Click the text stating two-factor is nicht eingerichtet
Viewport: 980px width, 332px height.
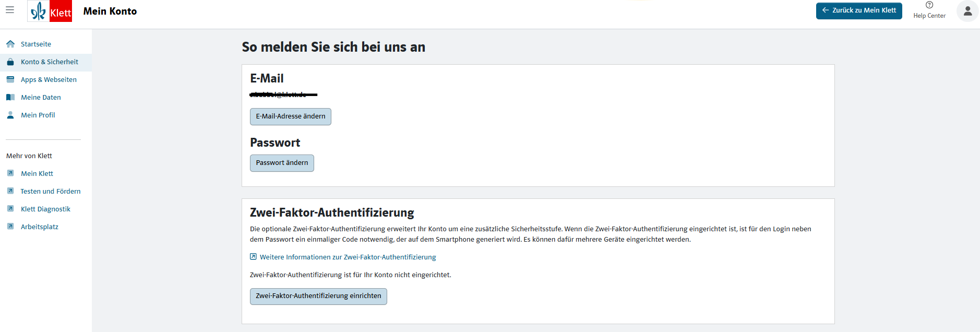[x=350, y=275]
